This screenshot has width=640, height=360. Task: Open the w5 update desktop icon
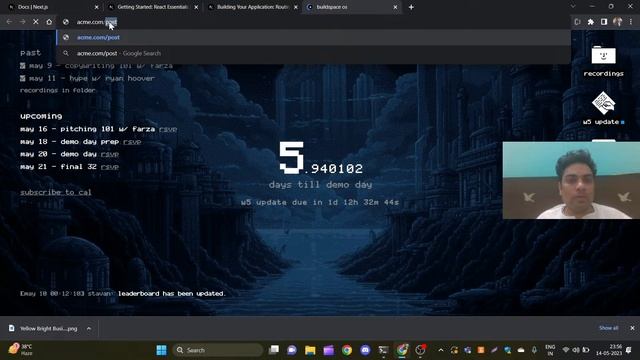tap(603, 103)
